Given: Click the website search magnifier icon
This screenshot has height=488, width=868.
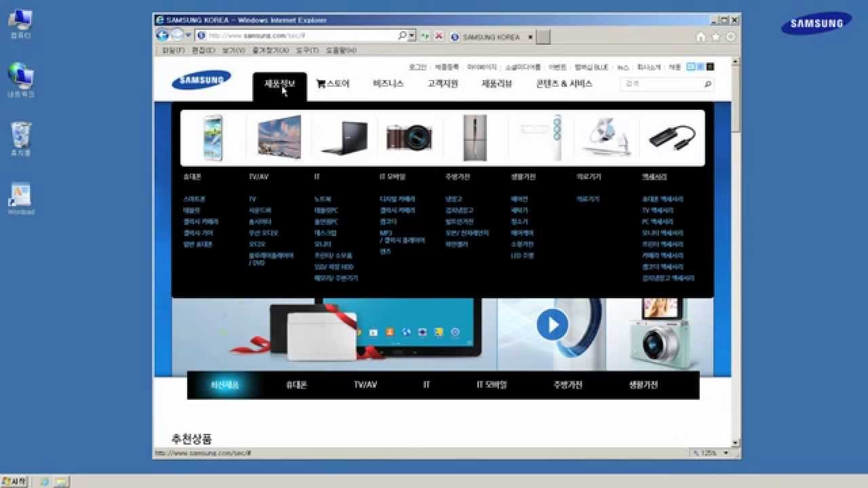Looking at the screenshot, I should [708, 84].
